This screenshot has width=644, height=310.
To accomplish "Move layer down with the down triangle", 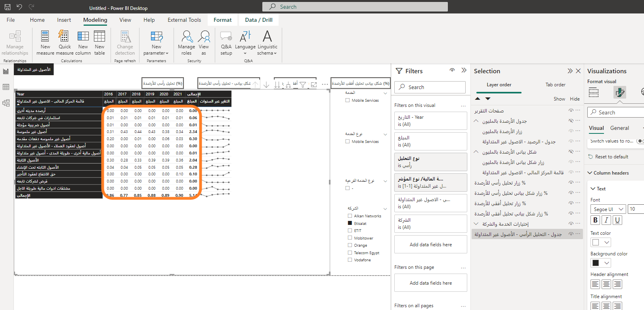I will point(488,99).
